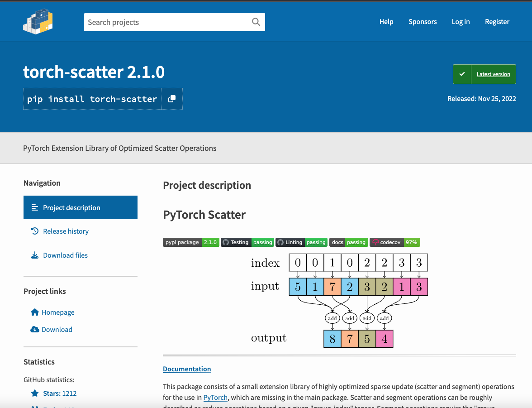Open the Help menu item
This screenshot has width=532, height=408.
tap(386, 22)
